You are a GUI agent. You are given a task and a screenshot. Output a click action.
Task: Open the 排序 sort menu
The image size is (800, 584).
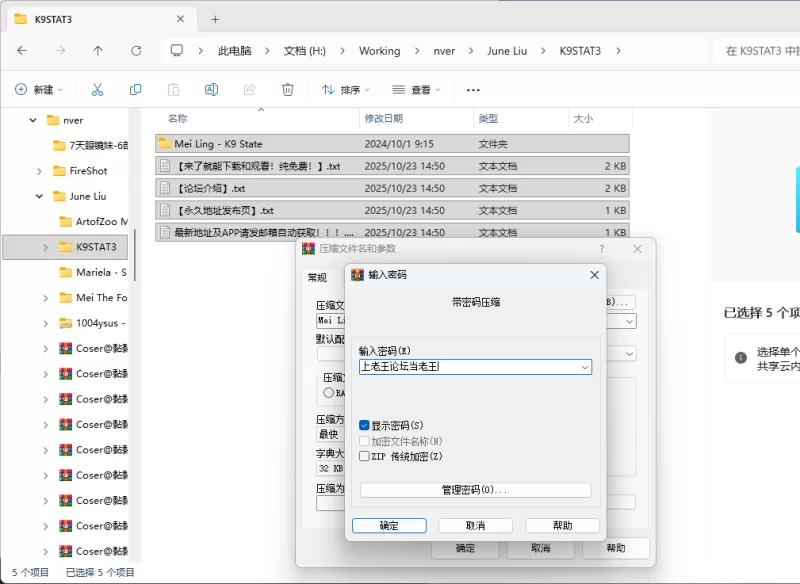[x=345, y=90]
